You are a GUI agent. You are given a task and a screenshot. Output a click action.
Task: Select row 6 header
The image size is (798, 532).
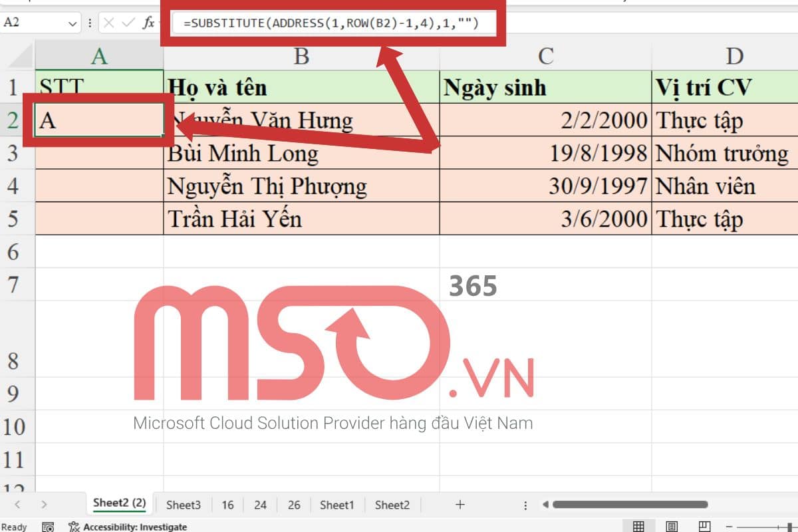[17, 251]
